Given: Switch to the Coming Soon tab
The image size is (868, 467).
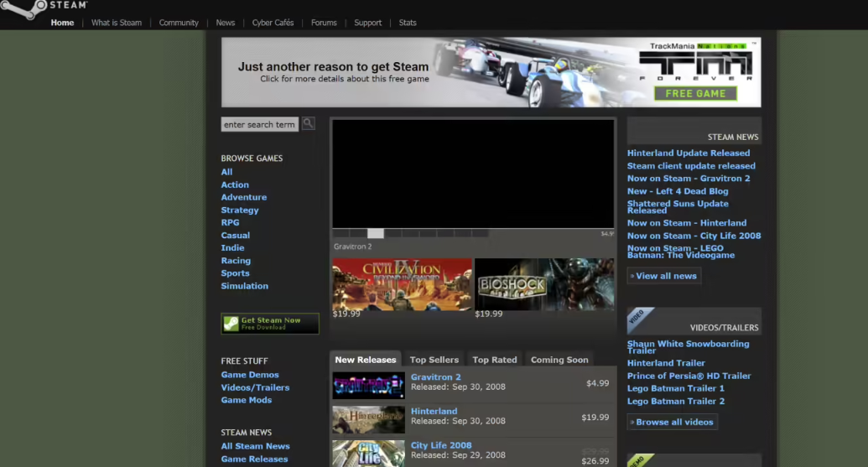Looking at the screenshot, I should pos(559,360).
